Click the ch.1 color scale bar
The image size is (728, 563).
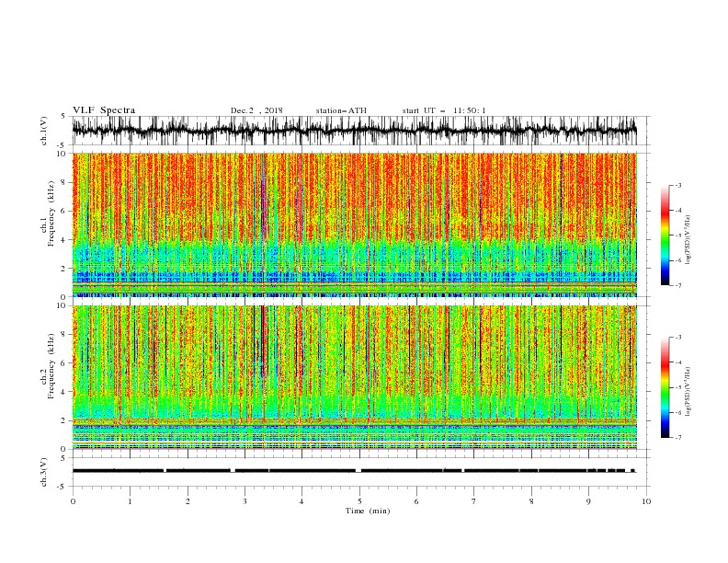click(665, 236)
